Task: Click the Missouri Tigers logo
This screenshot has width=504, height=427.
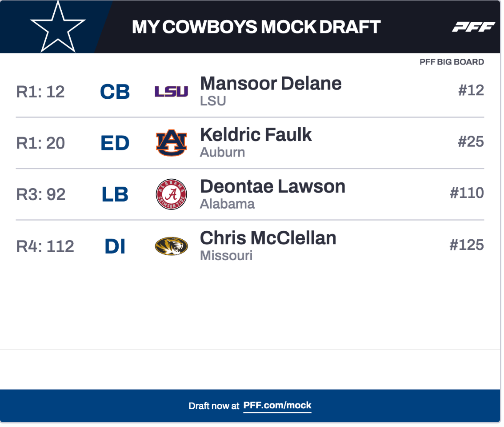Action: coord(171,246)
